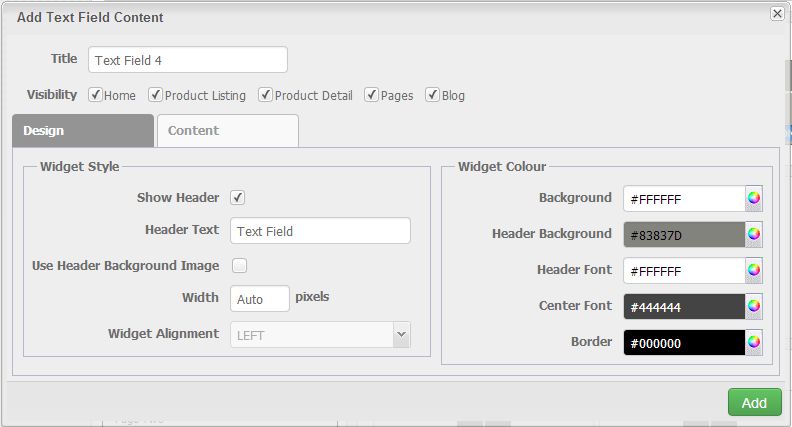The height and width of the screenshot is (427, 792).
Task: Open the LEFT alignment combo box
Action: (320, 335)
